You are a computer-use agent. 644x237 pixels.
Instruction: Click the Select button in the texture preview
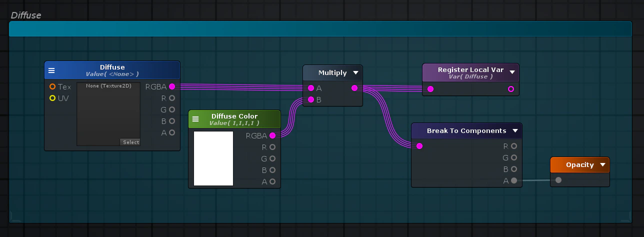(130, 142)
